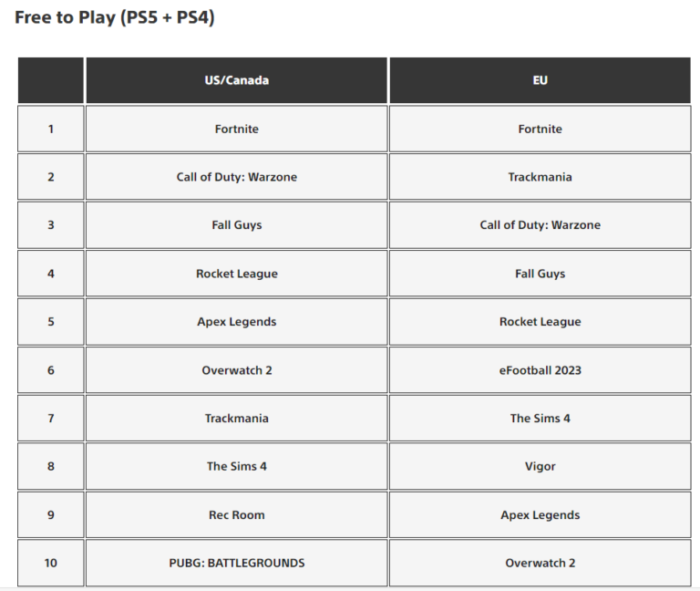
Task: Click The Sims 4 in the EU column
Action: tap(540, 419)
